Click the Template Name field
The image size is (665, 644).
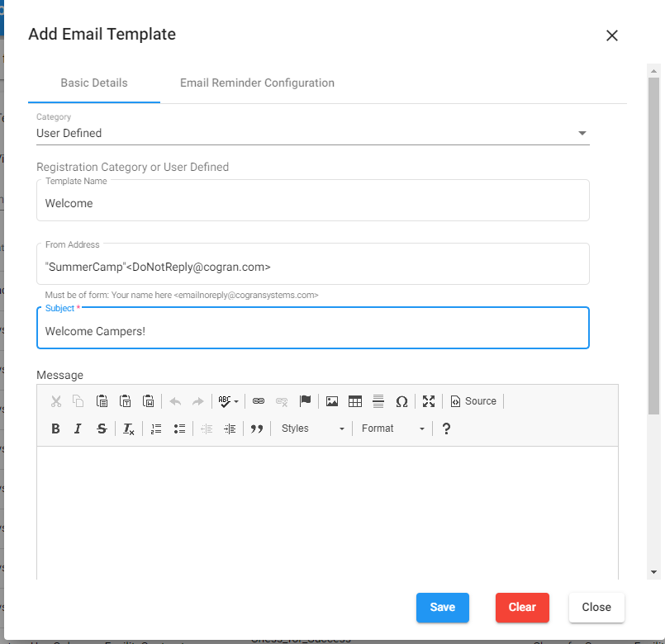(313, 201)
